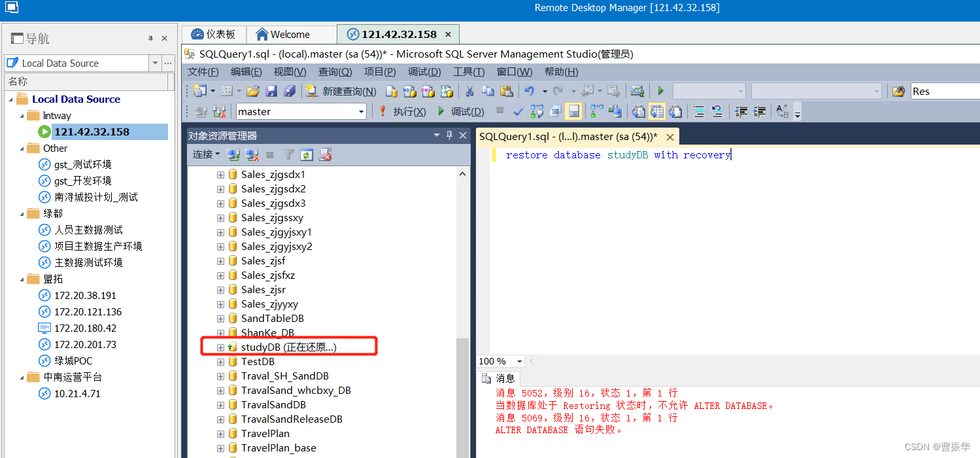Open the master database dropdown

361,112
